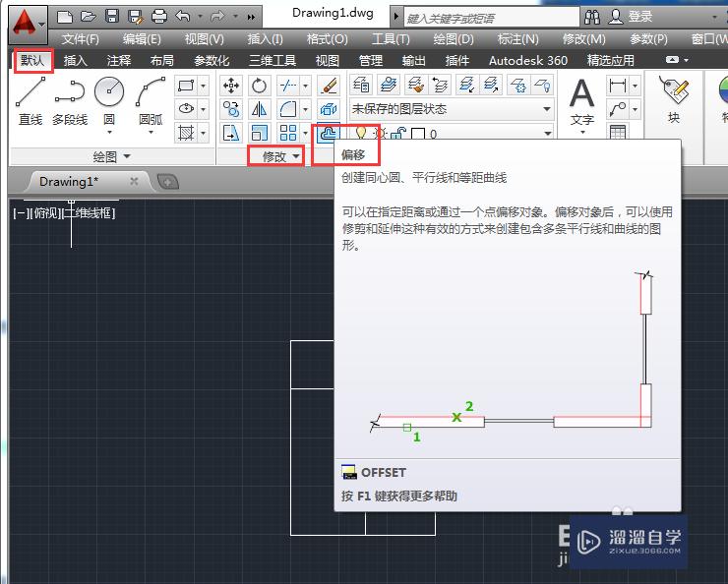Select the Fillet tool
This screenshot has height=584, width=728.
point(288,109)
